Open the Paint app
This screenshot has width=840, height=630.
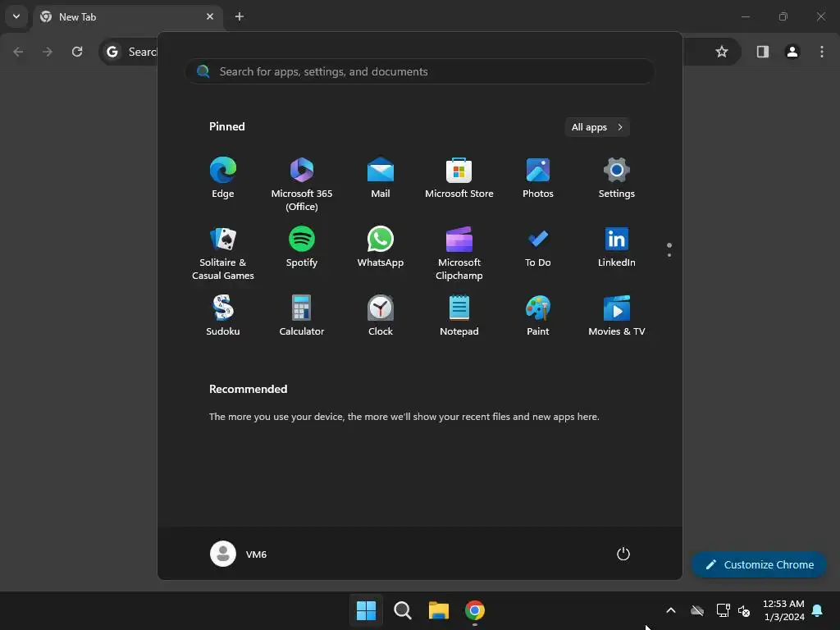pyautogui.click(x=538, y=316)
